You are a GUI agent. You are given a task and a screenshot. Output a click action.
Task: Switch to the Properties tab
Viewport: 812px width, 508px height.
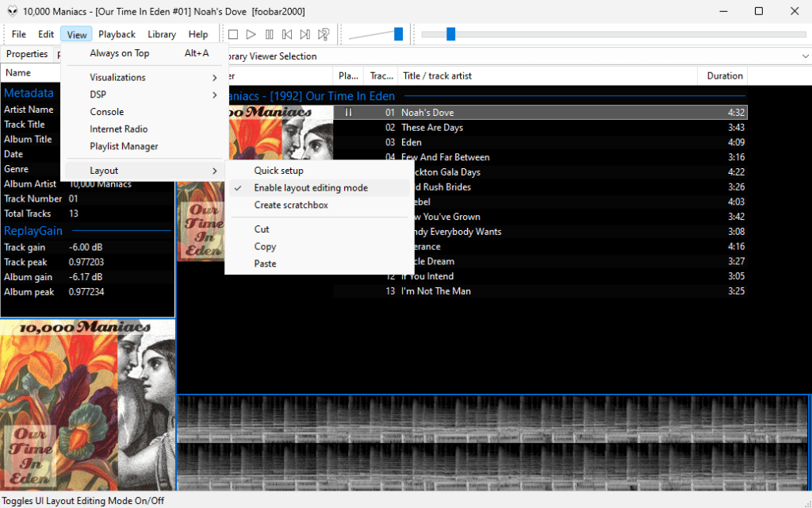tap(27, 54)
